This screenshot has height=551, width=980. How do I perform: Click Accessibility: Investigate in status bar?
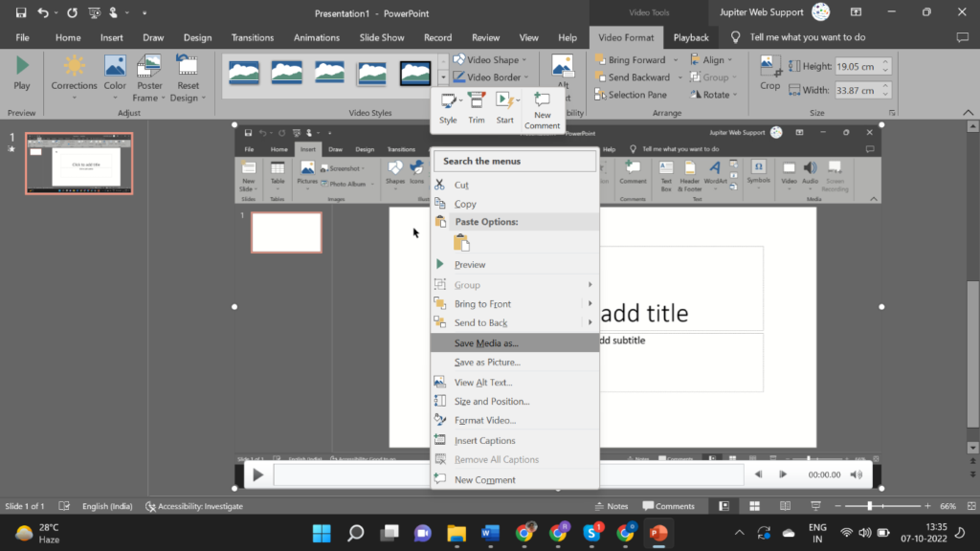194,506
